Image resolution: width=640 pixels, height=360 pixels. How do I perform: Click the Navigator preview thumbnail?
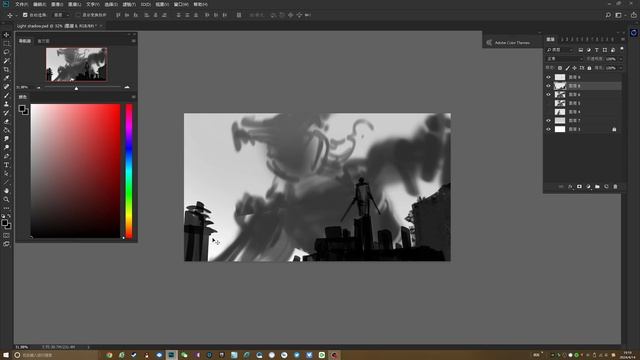tap(76, 64)
